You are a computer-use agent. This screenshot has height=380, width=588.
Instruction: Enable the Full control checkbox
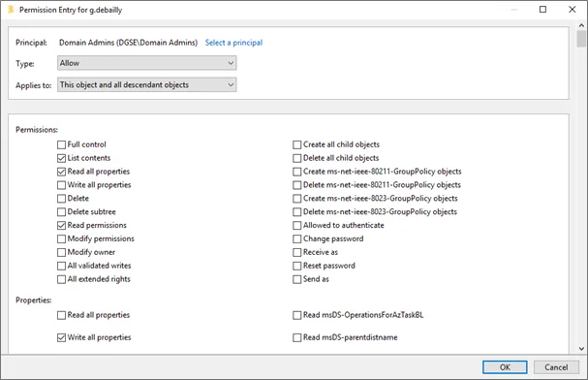[x=61, y=144]
